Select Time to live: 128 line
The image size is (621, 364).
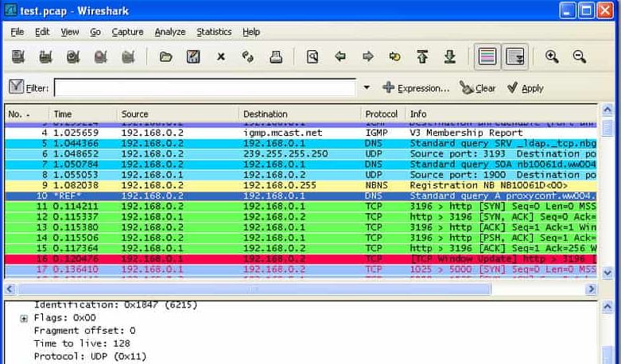(x=82, y=343)
